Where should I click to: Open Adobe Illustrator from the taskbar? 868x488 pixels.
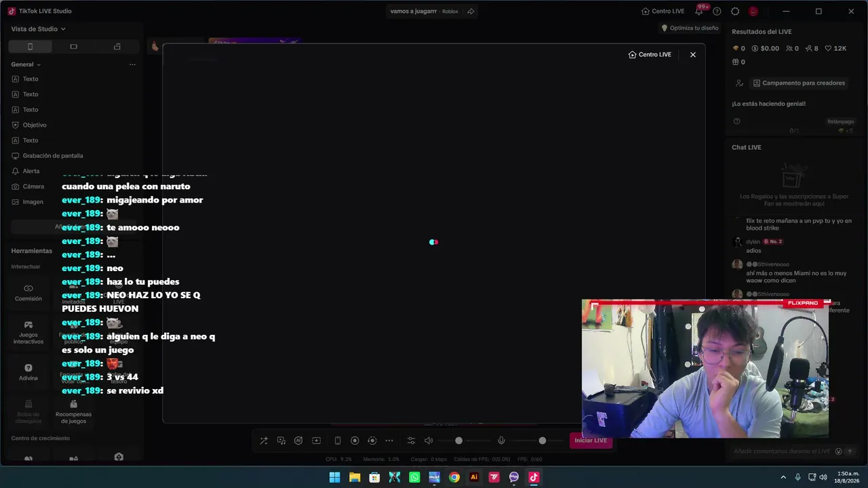click(474, 477)
